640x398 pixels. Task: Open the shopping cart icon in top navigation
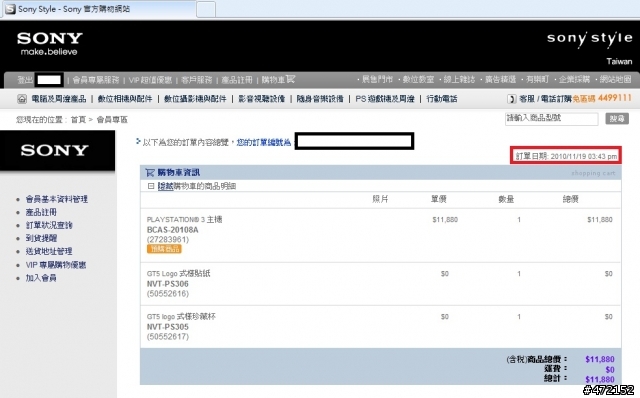(x=290, y=79)
